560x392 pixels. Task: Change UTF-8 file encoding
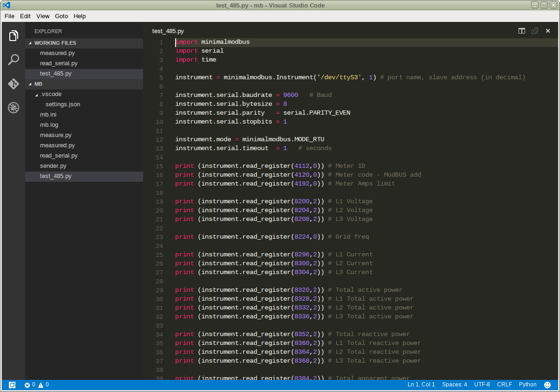pyautogui.click(x=482, y=385)
